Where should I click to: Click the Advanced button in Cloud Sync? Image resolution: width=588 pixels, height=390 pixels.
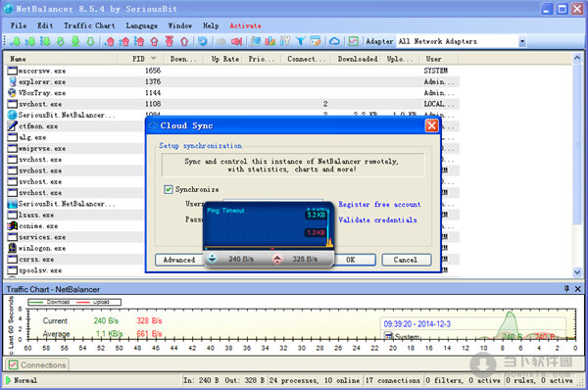coord(179,260)
